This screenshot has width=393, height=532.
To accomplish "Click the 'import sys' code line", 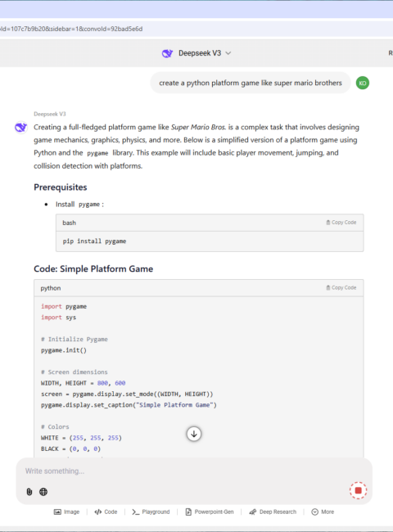I will click(x=58, y=318).
